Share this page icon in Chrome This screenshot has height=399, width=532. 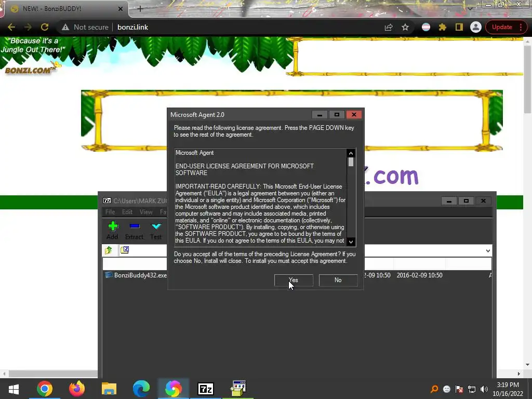pyautogui.click(x=389, y=27)
